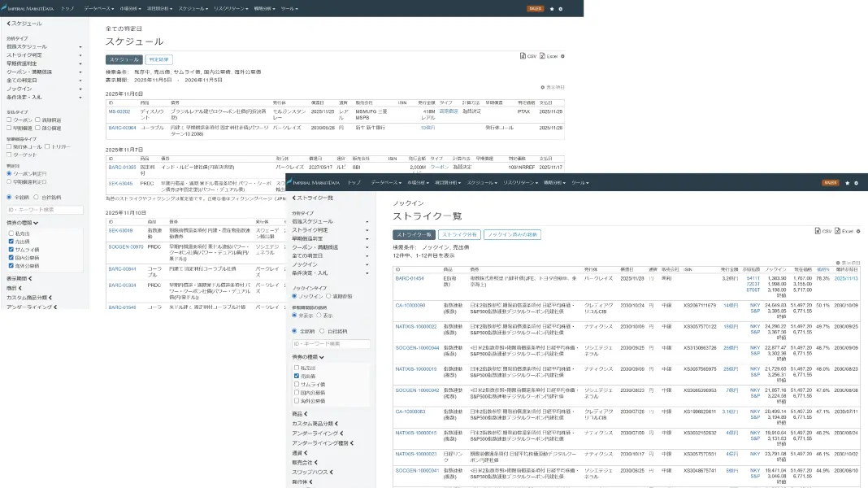
Task: Expand 条件決定・入札 in Strike list sidebar
Action: (331, 273)
